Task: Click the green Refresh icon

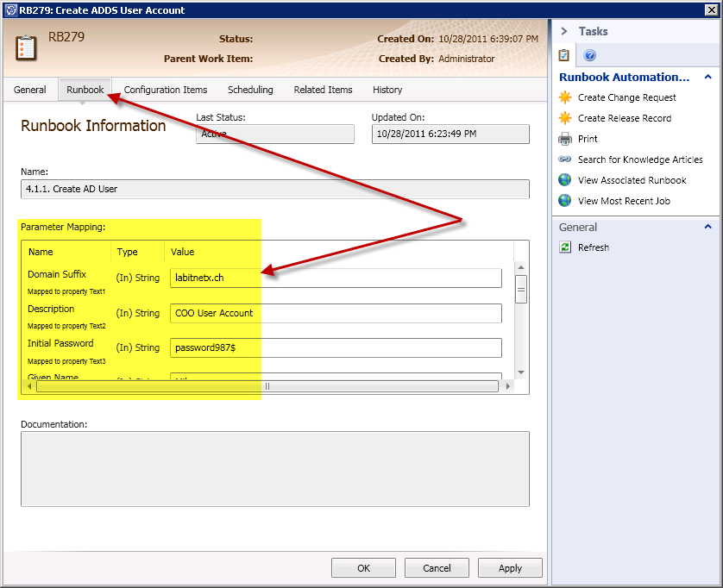Action: pos(565,247)
